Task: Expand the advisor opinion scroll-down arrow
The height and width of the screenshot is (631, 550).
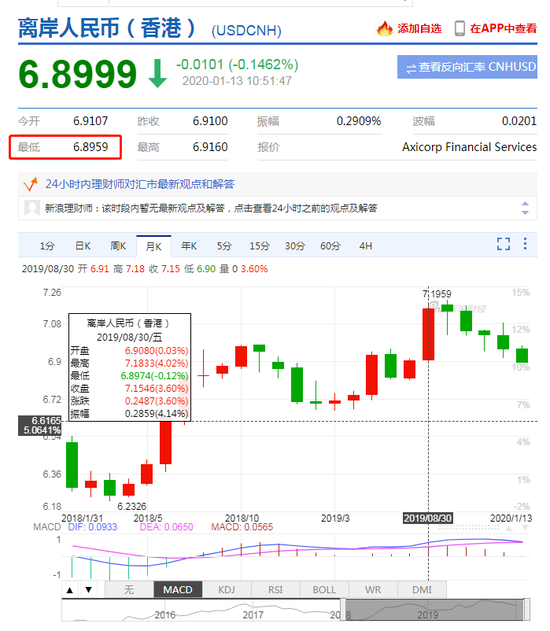Action: (525, 212)
